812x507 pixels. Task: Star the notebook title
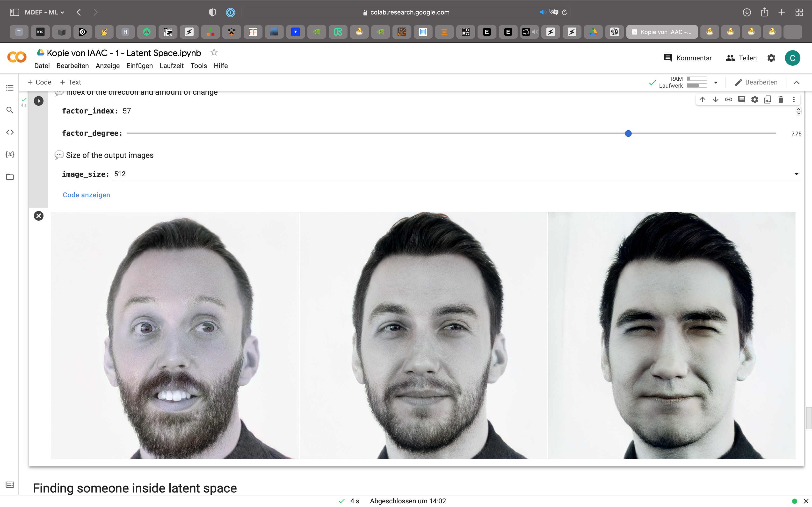pyautogui.click(x=214, y=52)
